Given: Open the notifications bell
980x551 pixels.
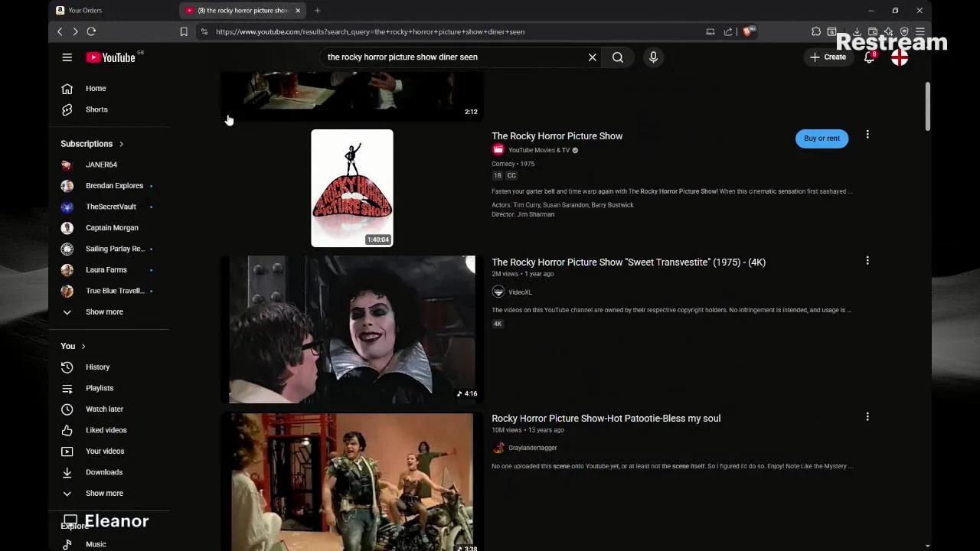Looking at the screenshot, I should (869, 57).
